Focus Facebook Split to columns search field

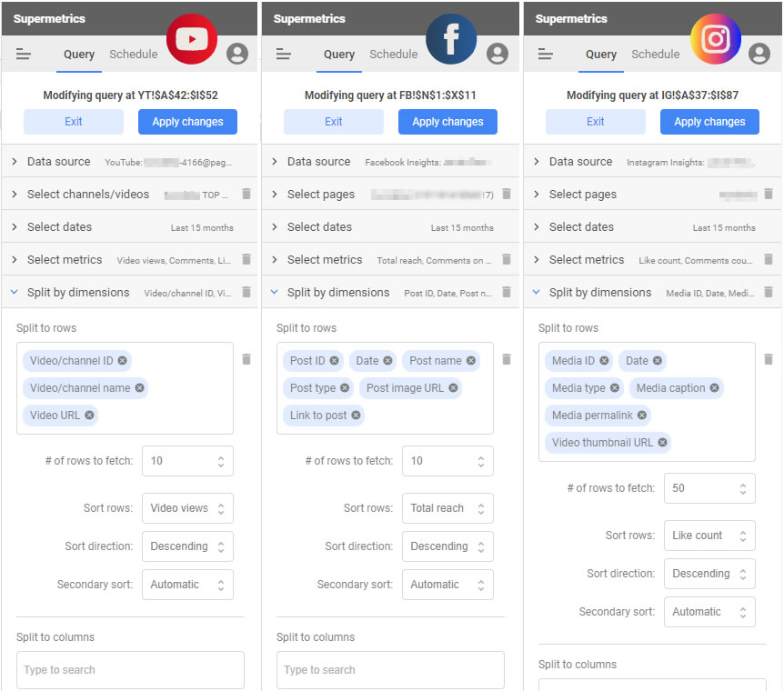tap(390, 670)
